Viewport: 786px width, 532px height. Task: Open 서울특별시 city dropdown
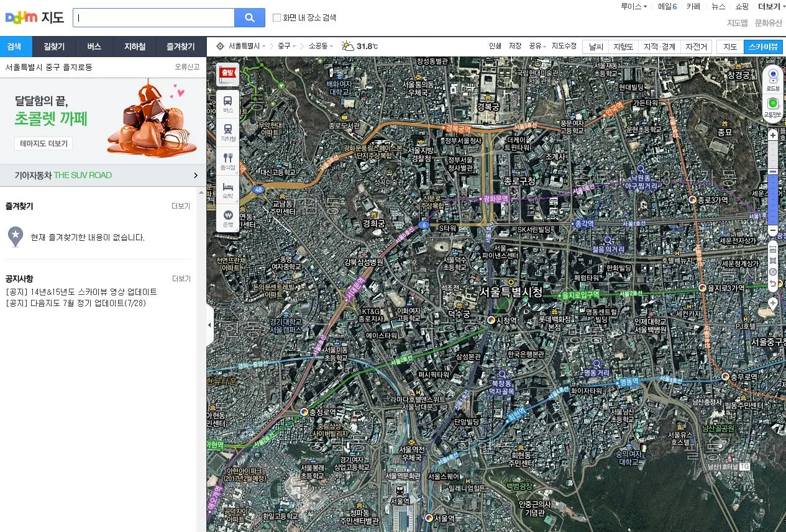[247, 46]
